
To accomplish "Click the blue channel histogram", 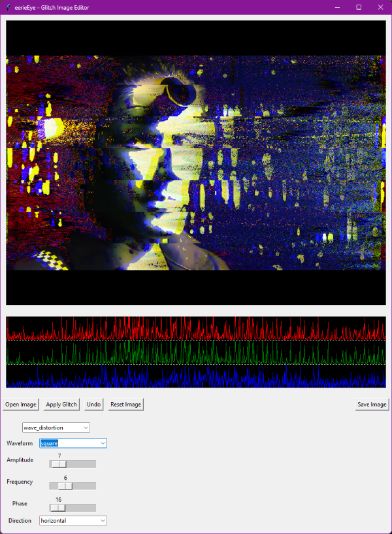I will [x=196, y=376].
